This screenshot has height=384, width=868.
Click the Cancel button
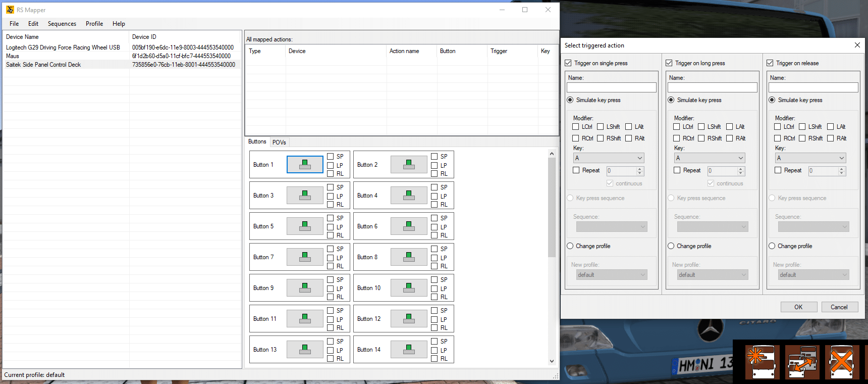click(839, 307)
